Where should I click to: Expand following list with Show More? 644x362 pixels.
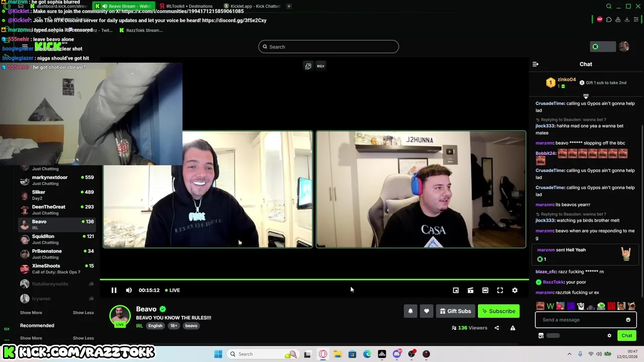[x=31, y=313]
